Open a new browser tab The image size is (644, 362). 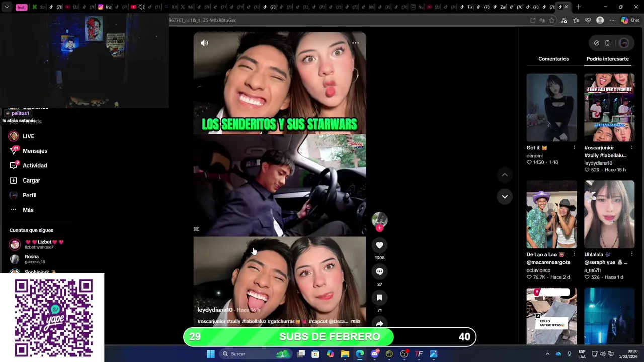[x=578, y=7]
